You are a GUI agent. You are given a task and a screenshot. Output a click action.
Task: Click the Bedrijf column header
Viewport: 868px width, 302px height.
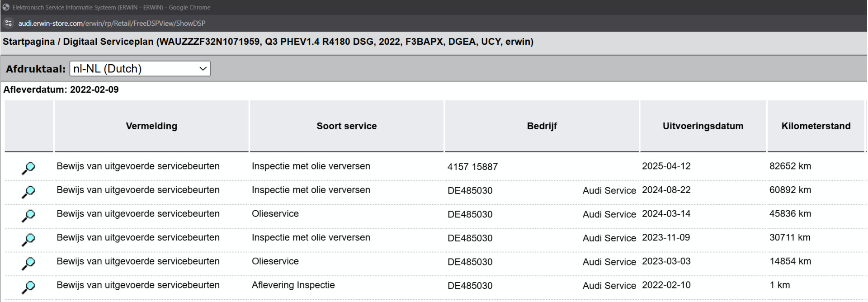pos(542,126)
